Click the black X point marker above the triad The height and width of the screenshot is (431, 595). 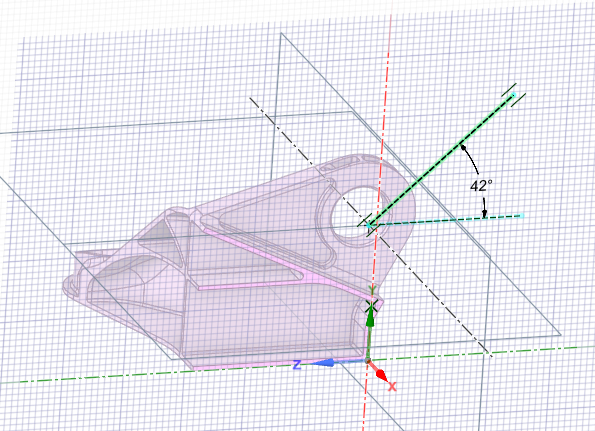pos(371,306)
